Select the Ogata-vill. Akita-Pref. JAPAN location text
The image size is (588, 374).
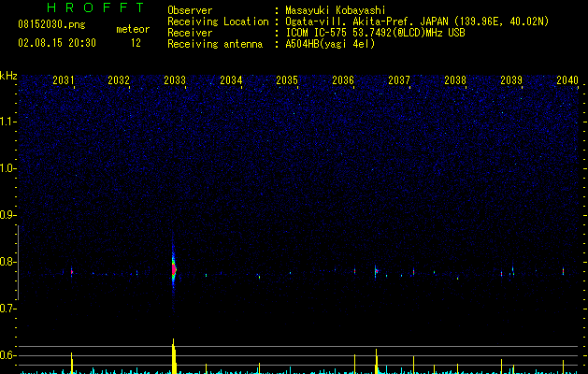click(417, 22)
